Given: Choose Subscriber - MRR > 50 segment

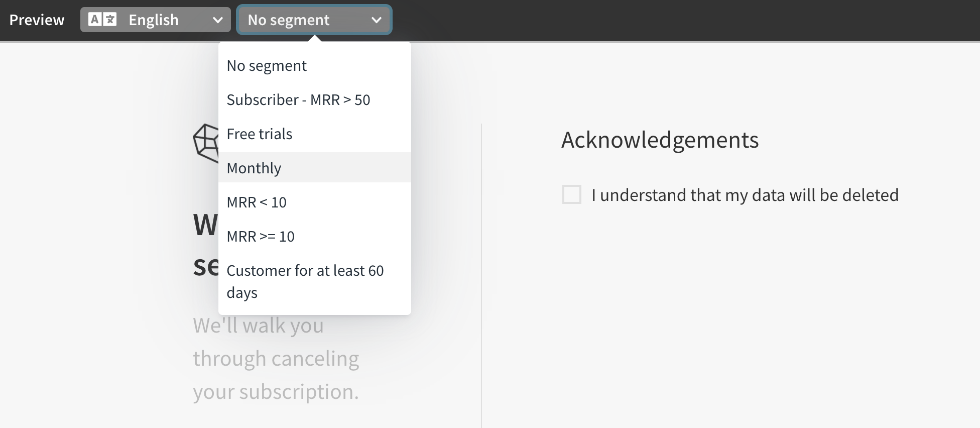Looking at the screenshot, I should [315, 100].
